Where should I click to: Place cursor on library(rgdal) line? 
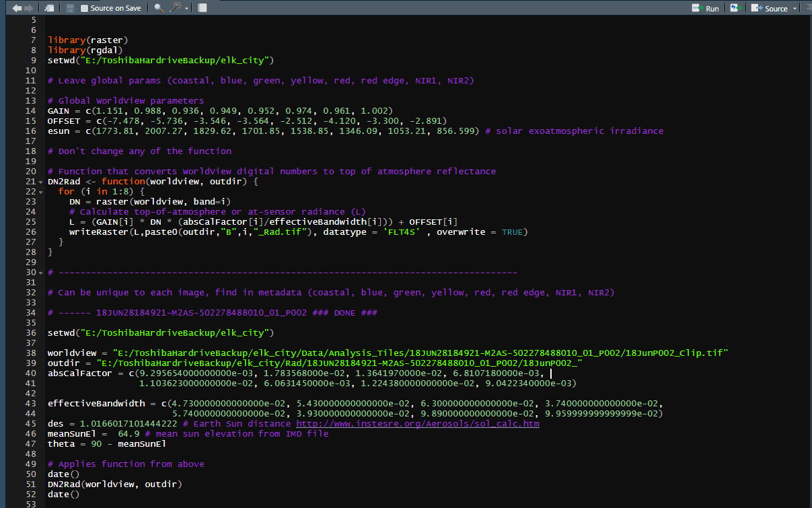[x=85, y=50]
